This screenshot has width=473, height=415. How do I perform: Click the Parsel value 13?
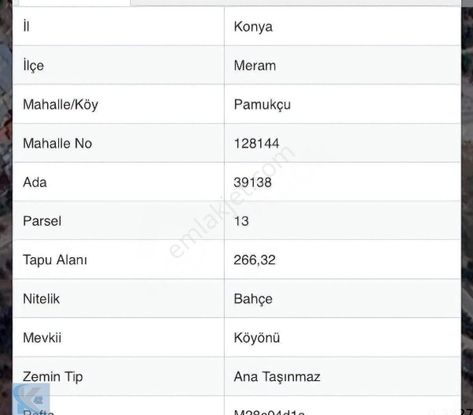click(241, 221)
